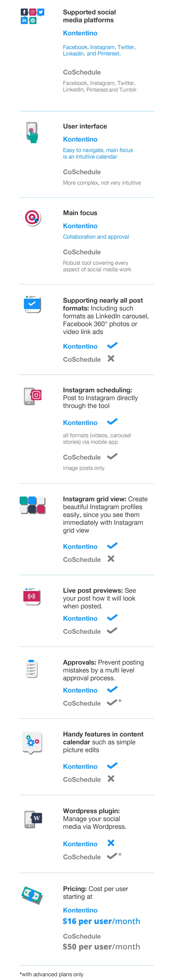Screen dimensions: 174x980
Task: Click the Instagram grid view squares icon
Action: click(x=33, y=505)
